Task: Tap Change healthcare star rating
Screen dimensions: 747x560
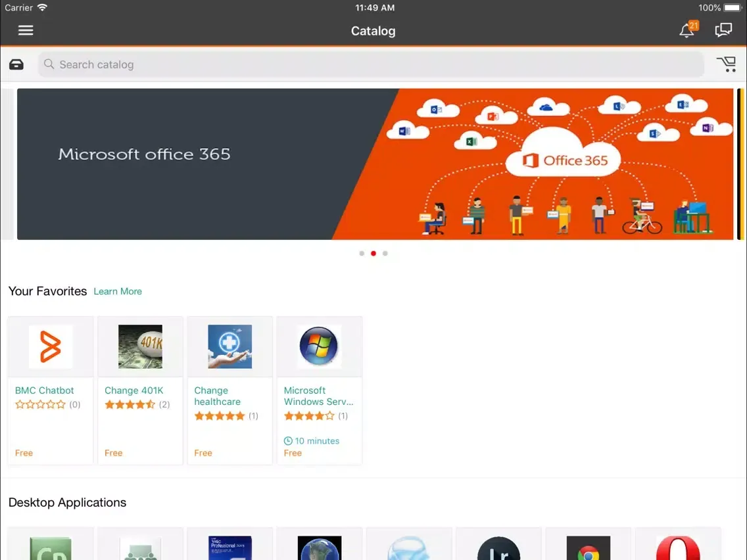Action: [x=219, y=416]
